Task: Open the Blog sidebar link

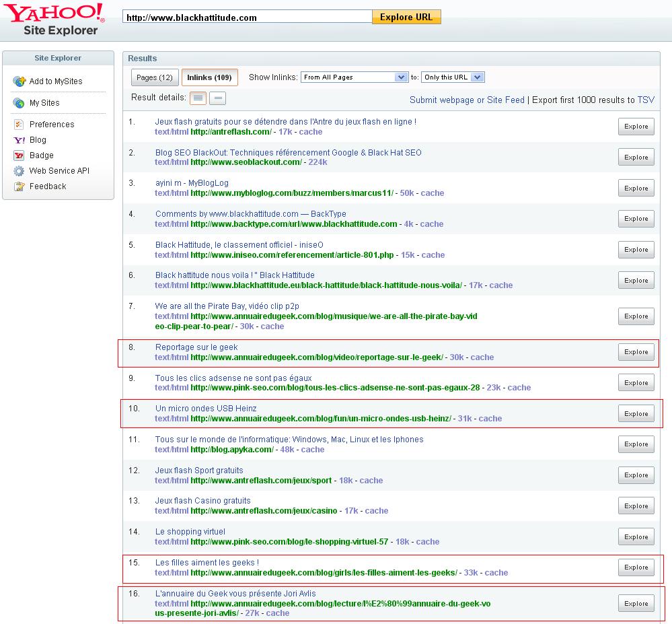Action: pyautogui.click(x=38, y=140)
